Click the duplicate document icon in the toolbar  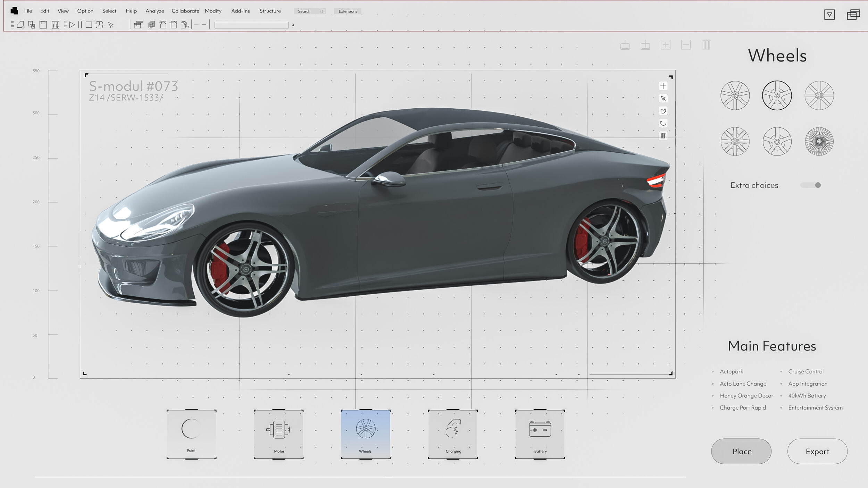(x=151, y=25)
